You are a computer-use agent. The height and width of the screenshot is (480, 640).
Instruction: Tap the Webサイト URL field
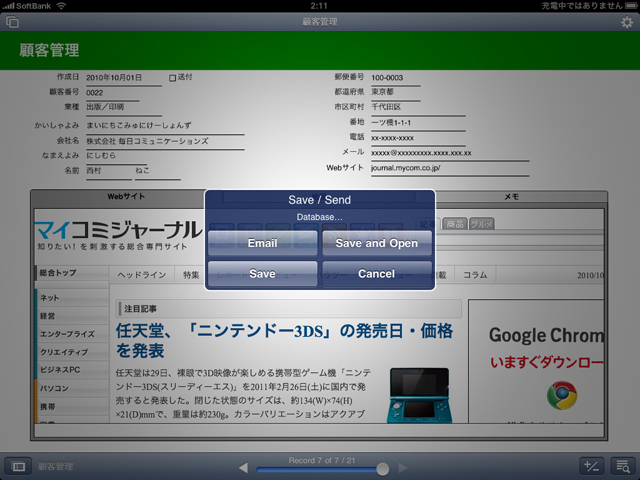(450, 168)
